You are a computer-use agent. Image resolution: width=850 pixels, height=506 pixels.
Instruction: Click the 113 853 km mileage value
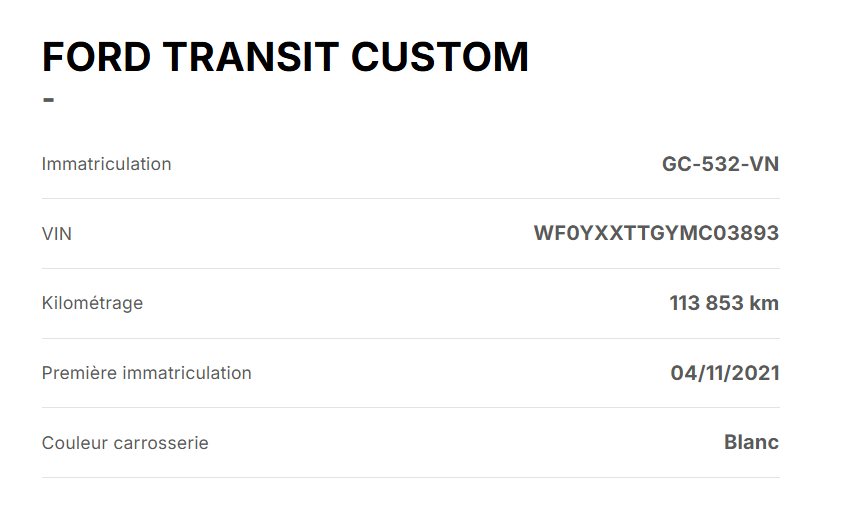coord(724,303)
